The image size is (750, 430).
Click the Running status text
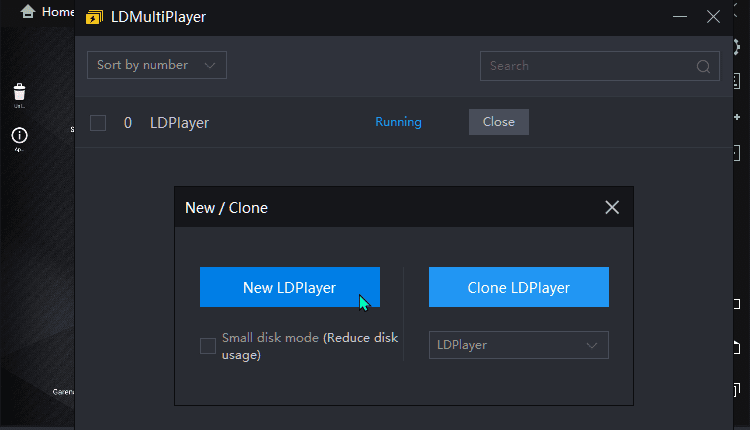(x=398, y=122)
